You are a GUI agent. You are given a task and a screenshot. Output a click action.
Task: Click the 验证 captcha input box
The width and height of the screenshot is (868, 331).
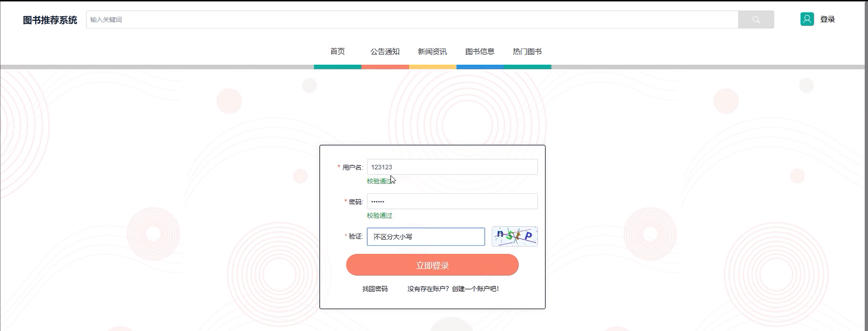(426, 237)
